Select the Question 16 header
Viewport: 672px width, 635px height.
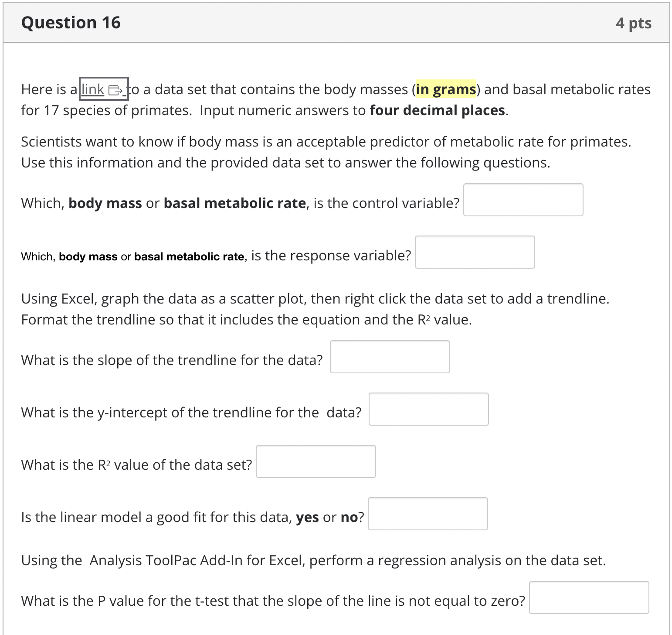click(x=71, y=22)
